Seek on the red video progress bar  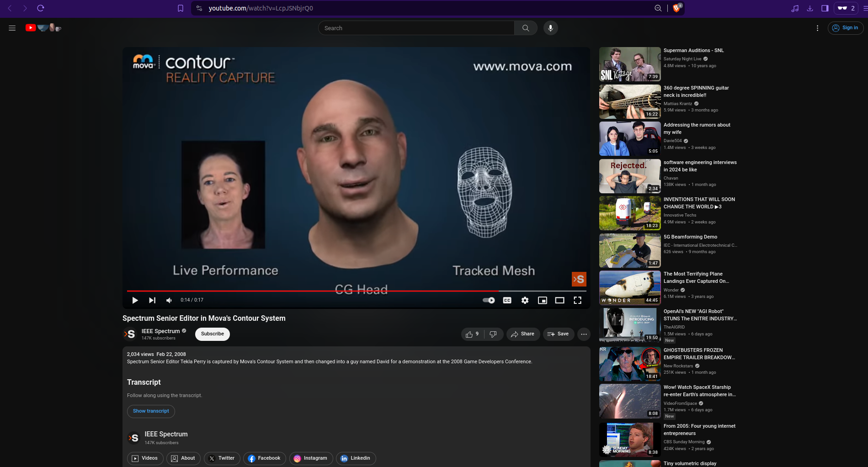(x=357, y=291)
